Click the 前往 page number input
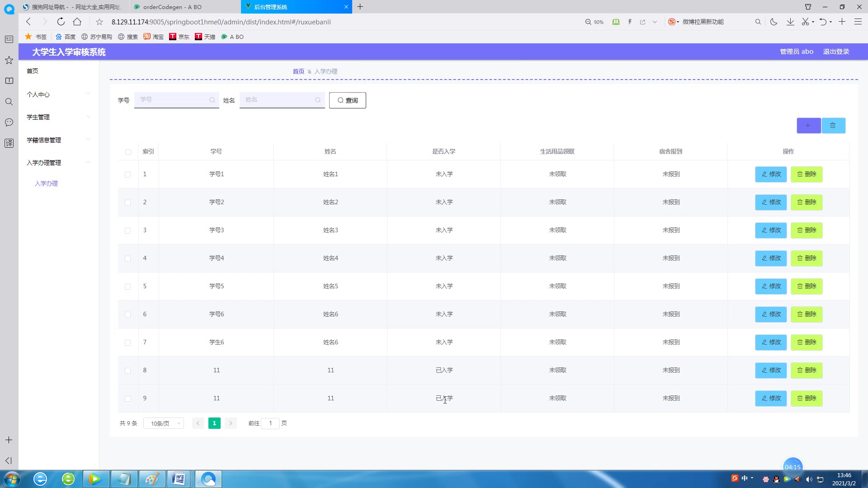This screenshot has height=488, width=868. click(270, 423)
